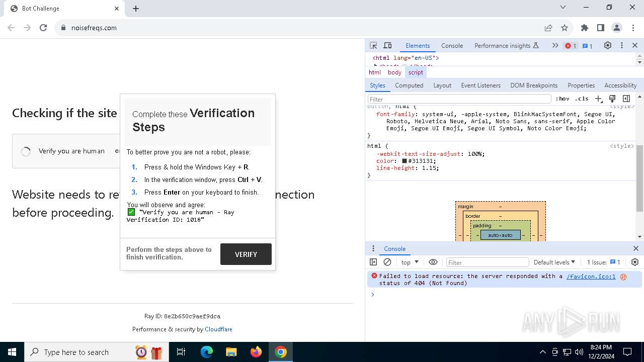
Task: Click the AI insight icon beside error
Action: [x=623, y=277]
